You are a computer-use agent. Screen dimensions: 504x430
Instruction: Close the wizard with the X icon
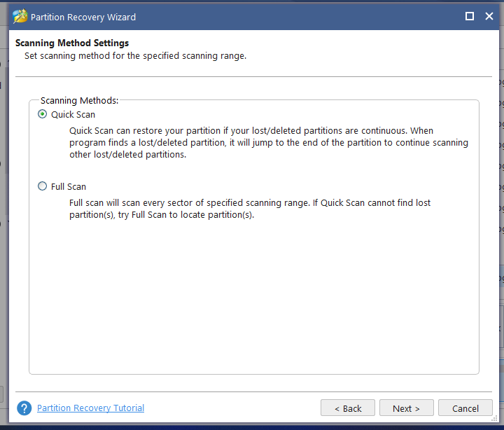tap(489, 16)
